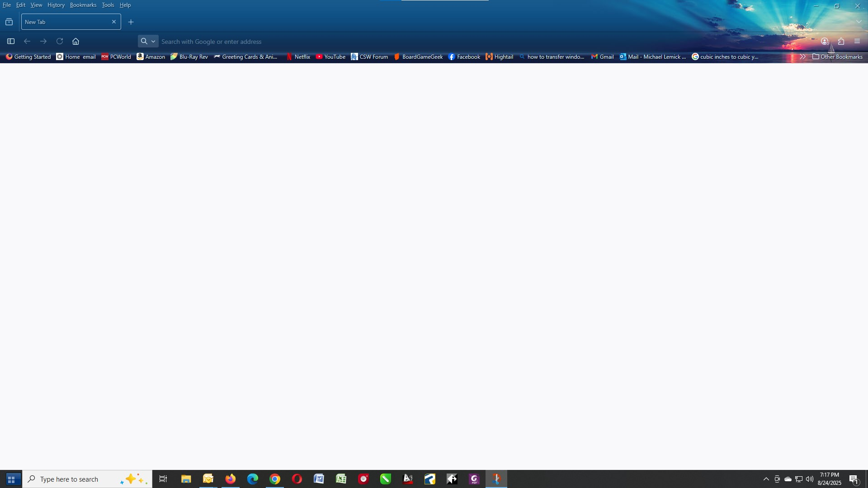The width and height of the screenshot is (868, 488).
Task: Open new tab with plus icon
Action: (131, 22)
